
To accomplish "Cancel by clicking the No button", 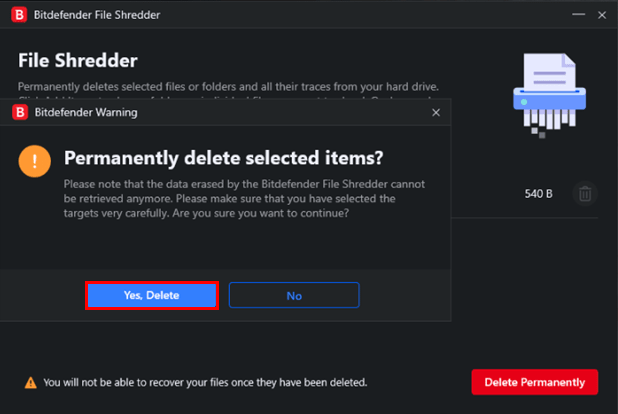I will pyautogui.click(x=294, y=295).
